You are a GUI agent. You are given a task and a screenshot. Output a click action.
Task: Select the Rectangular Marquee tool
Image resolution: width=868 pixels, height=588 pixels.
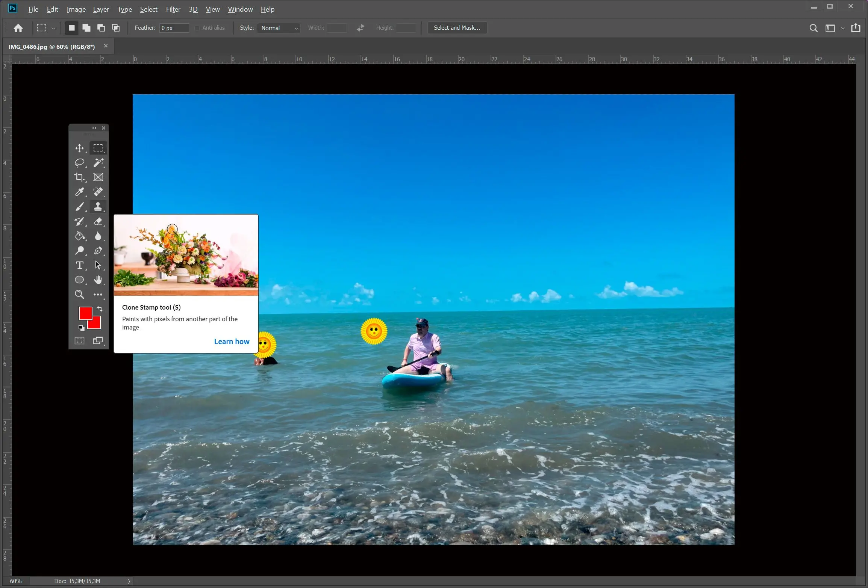(98, 148)
